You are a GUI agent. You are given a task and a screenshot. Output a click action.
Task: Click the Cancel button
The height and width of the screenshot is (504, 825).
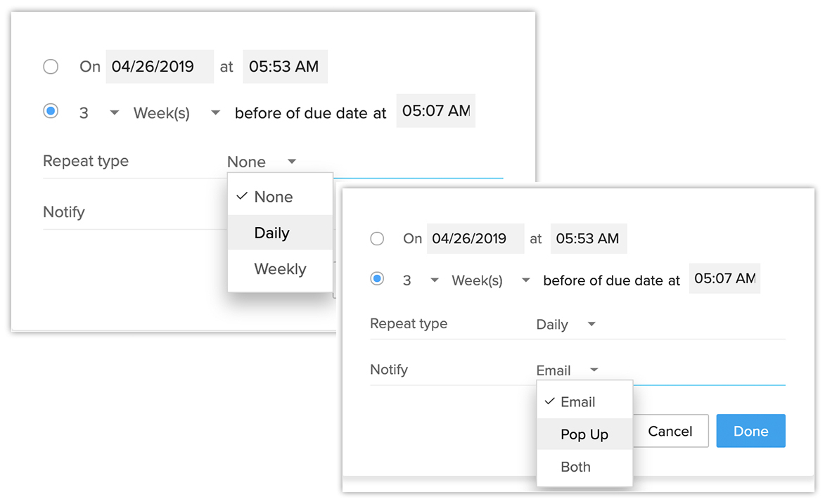[x=670, y=431]
